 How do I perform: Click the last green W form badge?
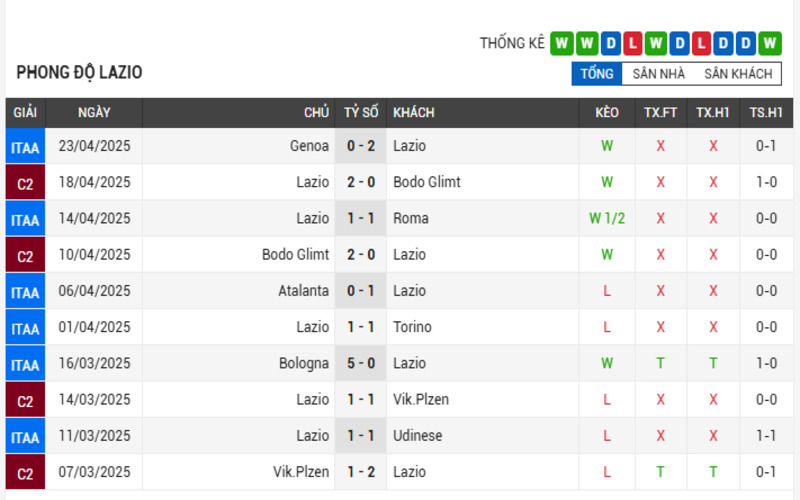click(770, 43)
